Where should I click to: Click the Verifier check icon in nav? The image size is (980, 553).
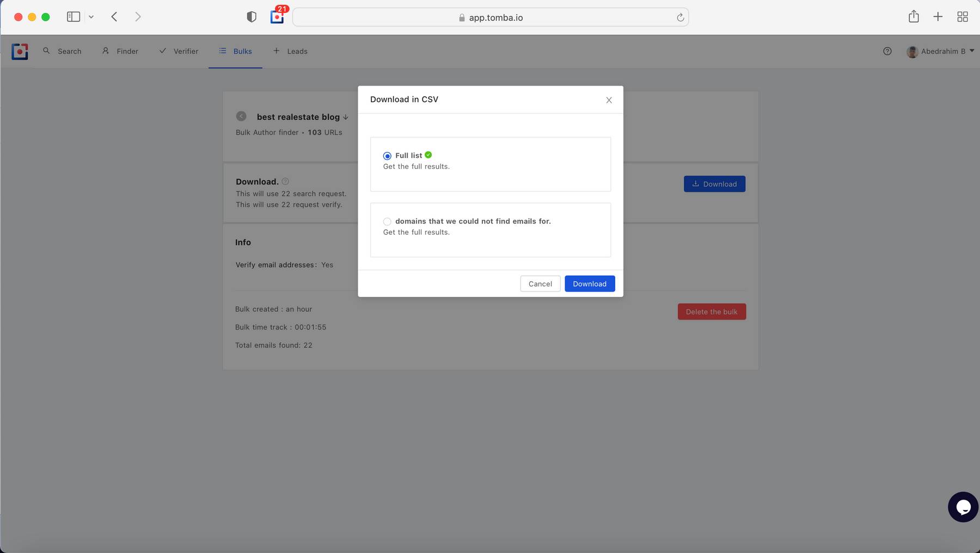(162, 51)
